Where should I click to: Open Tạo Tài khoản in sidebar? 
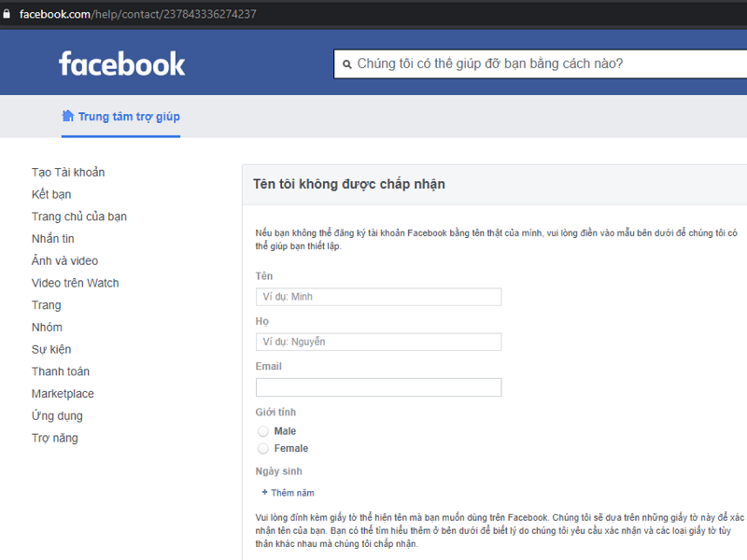68,173
